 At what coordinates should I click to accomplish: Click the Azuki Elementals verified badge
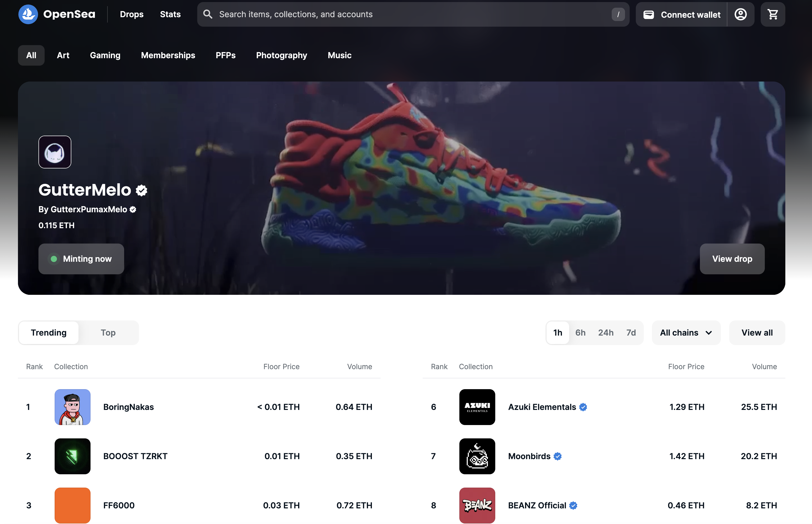pyautogui.click(x=583, y=407)
